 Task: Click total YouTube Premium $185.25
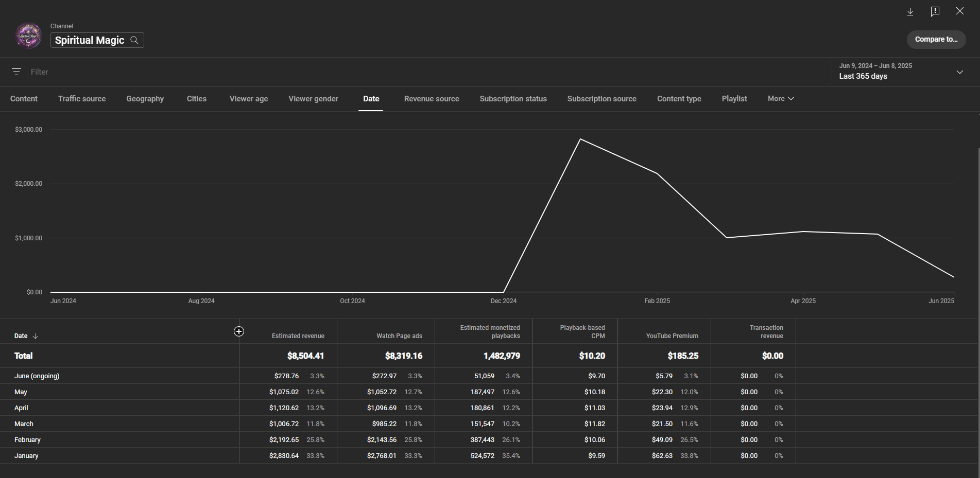click(683, 356)
